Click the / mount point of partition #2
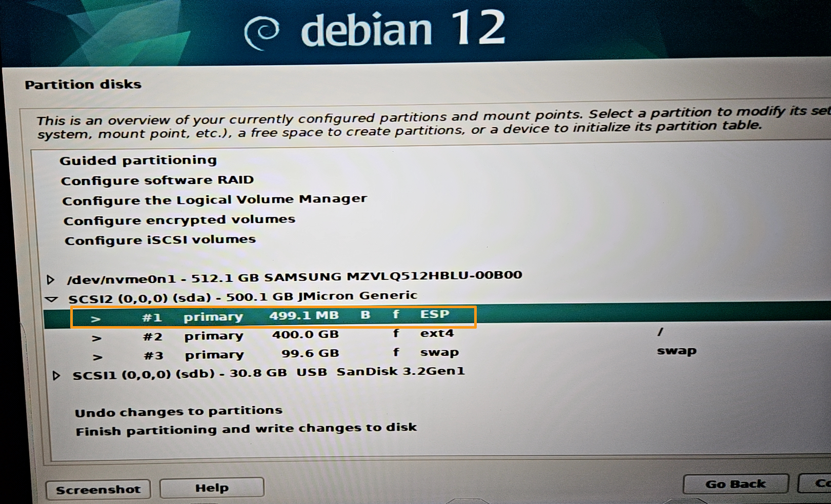 (660, 332)
